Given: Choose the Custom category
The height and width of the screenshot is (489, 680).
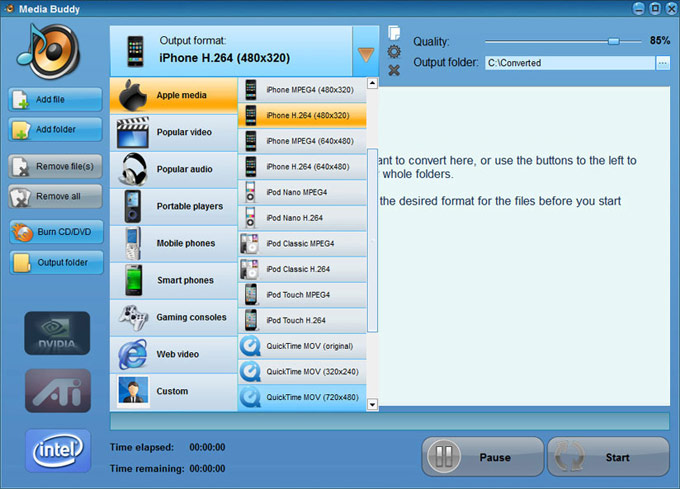Looking at the screenshot, I should (x=173, y=391).
